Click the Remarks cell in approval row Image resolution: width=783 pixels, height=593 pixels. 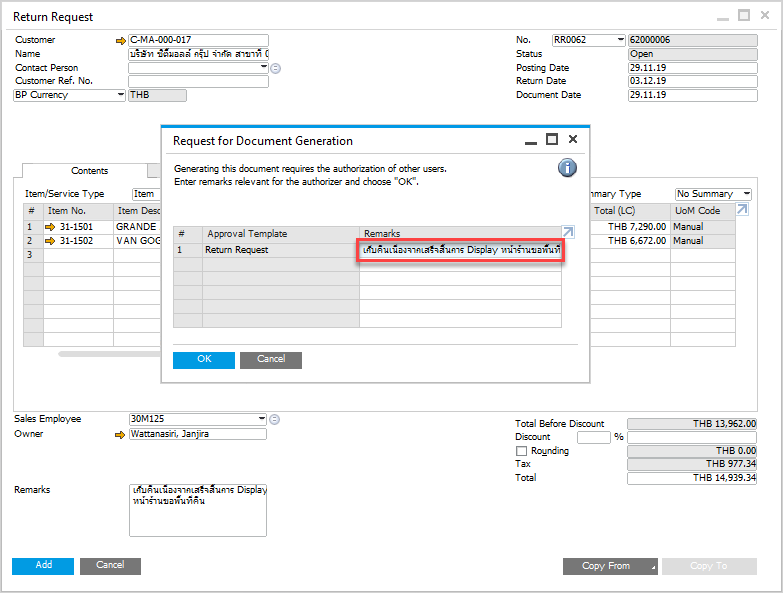460,250
